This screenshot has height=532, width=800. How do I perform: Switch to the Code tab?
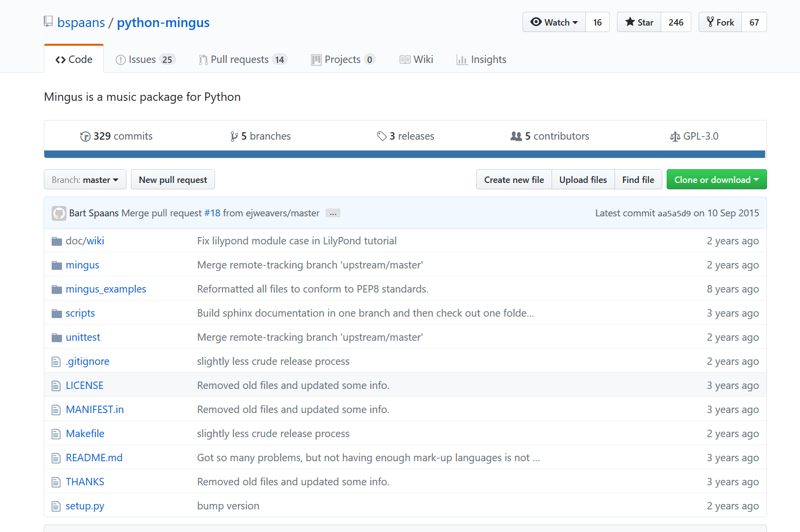click(x=74, y=59)
